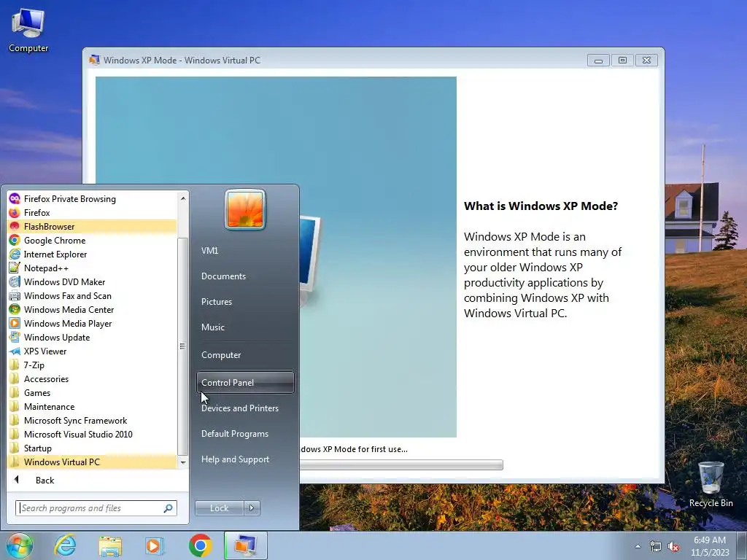Expand the Maintenance folder

(92, 407)
